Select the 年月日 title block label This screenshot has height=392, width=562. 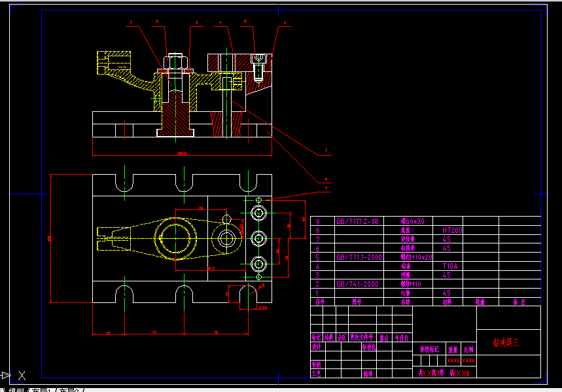click(402, 338)
